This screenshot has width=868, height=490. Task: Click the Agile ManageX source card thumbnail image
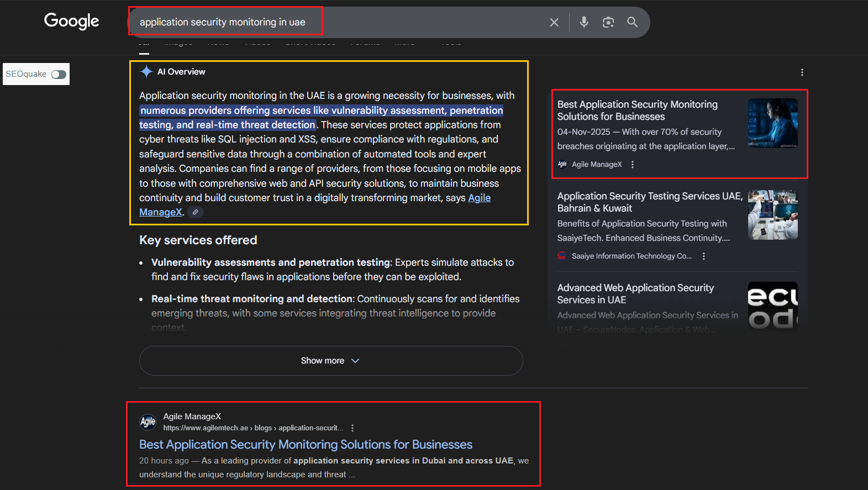[772, 123]
